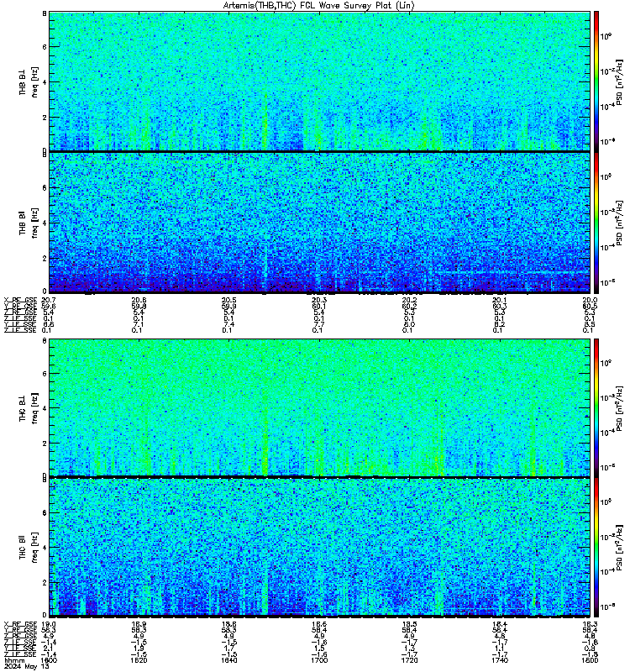
Task: Click the 1740 time tick label
Action: 500,660
